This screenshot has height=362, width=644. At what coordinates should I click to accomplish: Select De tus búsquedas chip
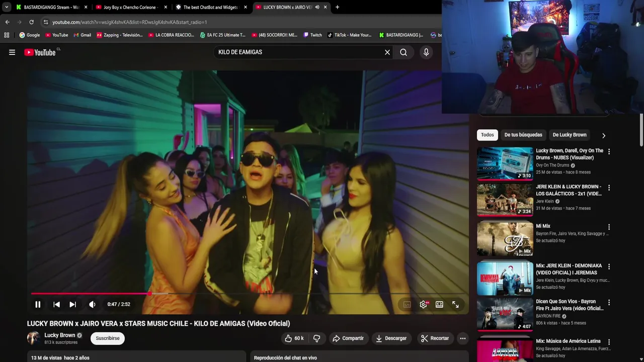pos(523,135)
